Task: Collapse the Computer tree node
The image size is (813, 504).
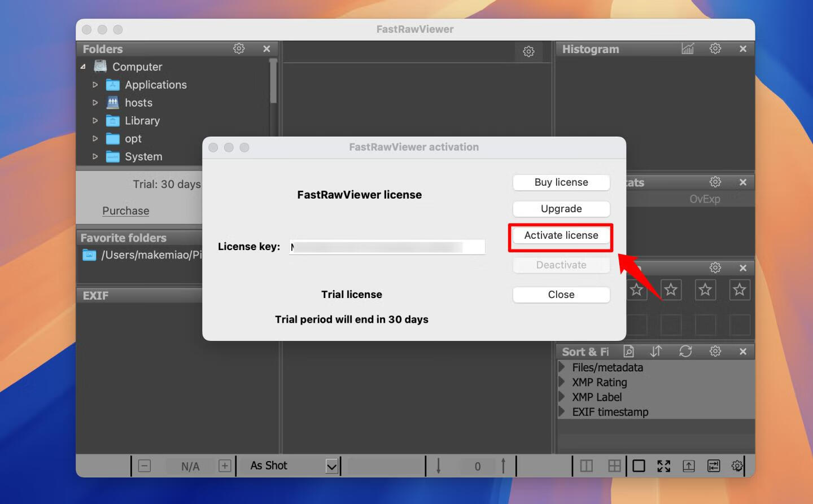Action: (83, 67)
